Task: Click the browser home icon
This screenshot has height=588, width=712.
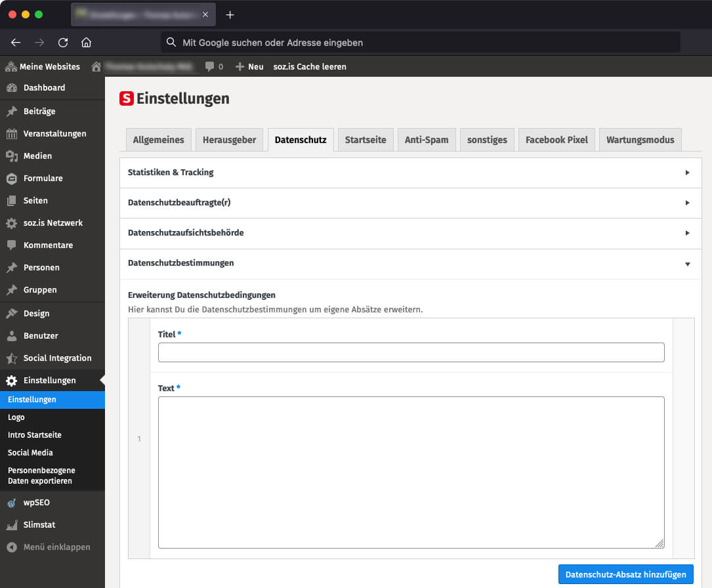Action: (86, 43)
